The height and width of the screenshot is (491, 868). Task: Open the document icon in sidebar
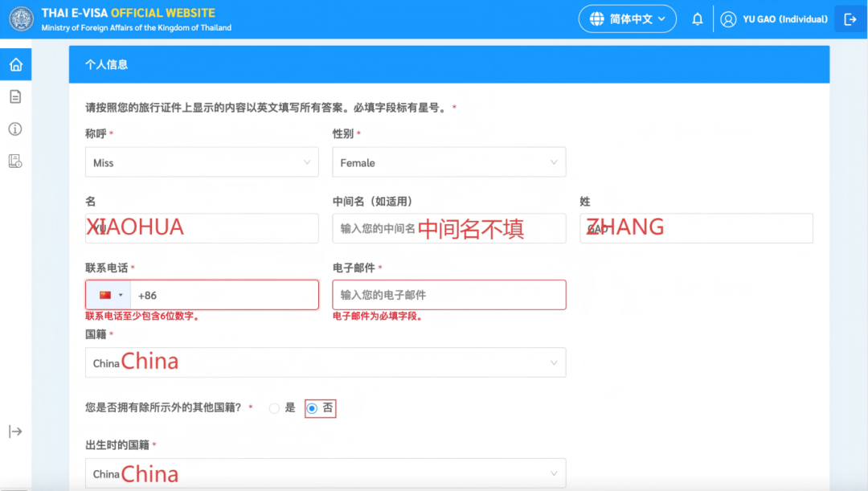15,96
